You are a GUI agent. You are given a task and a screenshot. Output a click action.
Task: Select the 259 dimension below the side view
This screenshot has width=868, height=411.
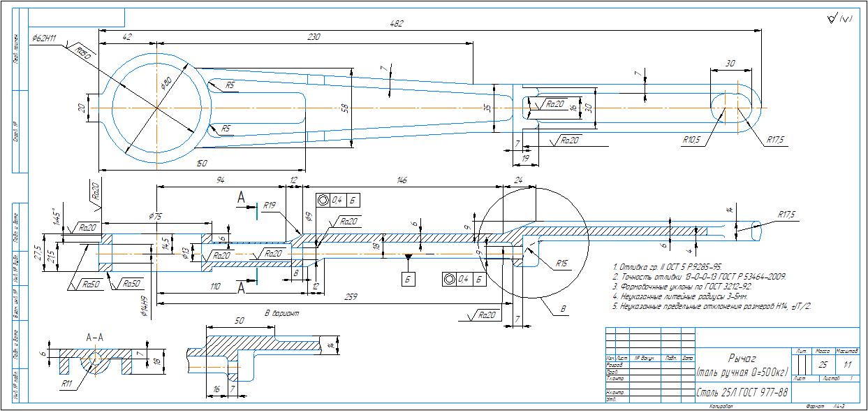[x=351, y=298]
